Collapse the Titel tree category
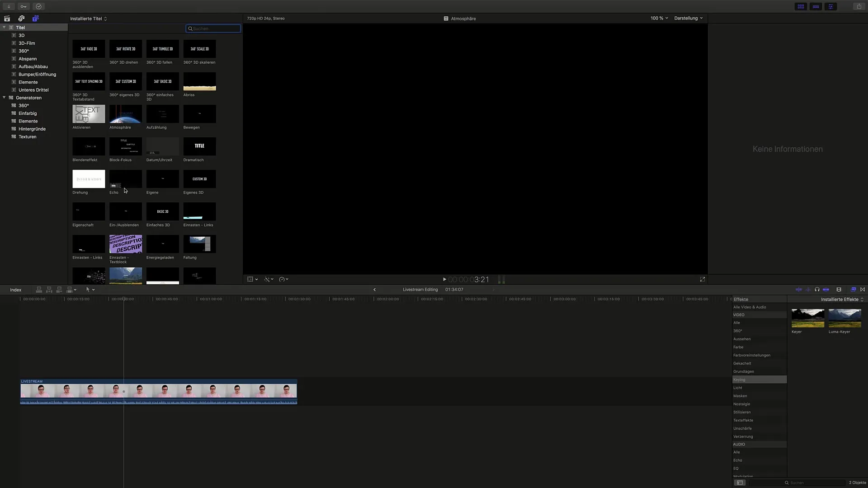The width and height of the screenshot is (868, 488). pos(4,28)
